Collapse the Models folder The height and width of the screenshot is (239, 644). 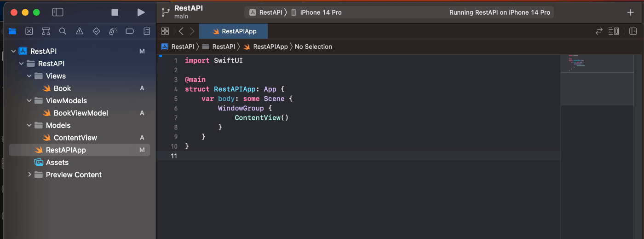(29, 125)
